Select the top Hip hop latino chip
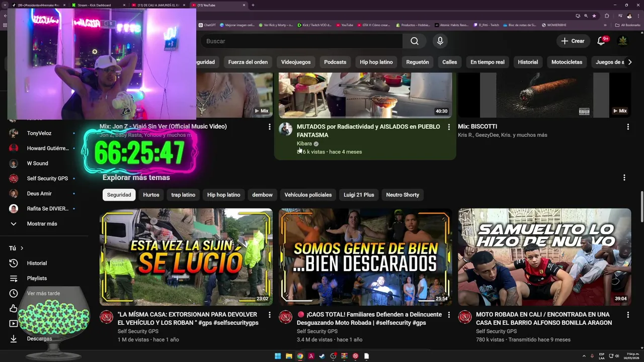Image resolution: width=644 pixels, height=362 pixels. click(376, 62)
